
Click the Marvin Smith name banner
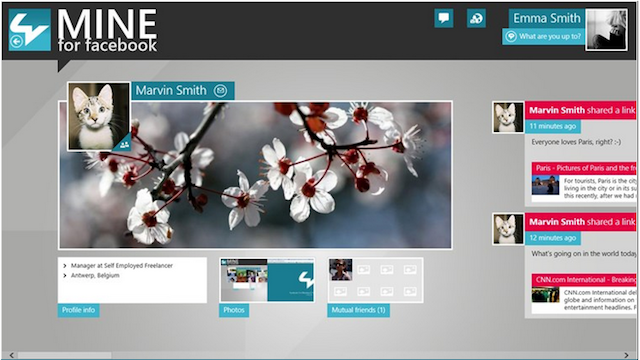click(183, 90)
